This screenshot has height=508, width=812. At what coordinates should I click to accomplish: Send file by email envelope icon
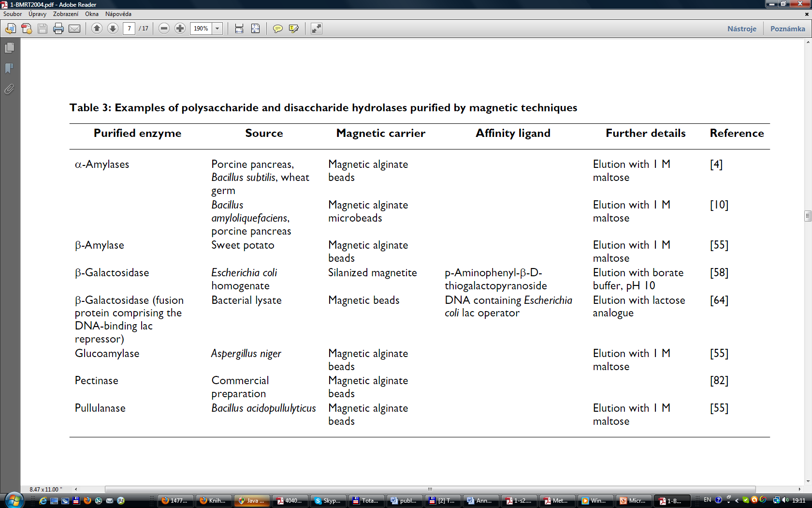[x=74, y=29]
